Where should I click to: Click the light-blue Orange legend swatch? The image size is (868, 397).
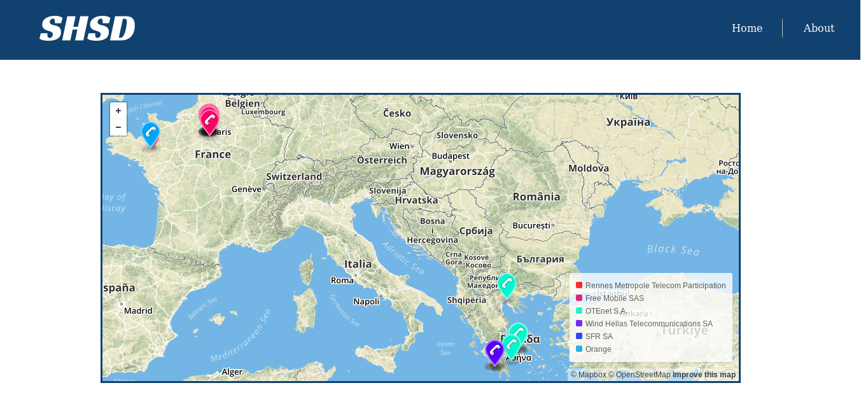pyautogui.click(x=579, y=349)
